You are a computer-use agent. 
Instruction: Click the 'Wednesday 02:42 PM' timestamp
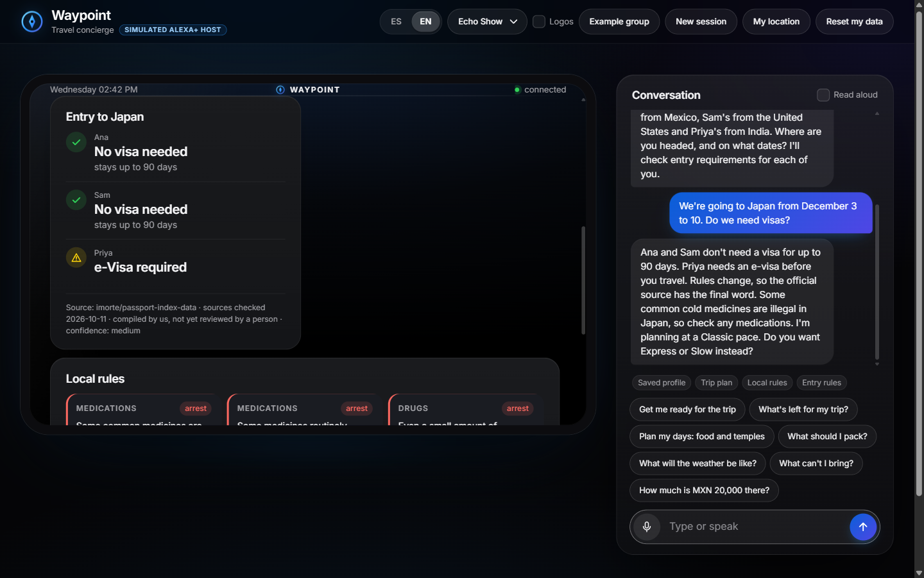coord(94,90)
